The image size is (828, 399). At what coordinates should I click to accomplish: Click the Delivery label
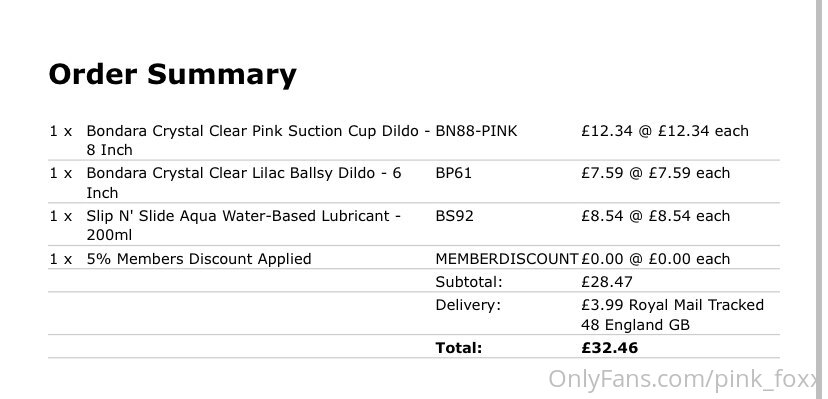(468, 305)
